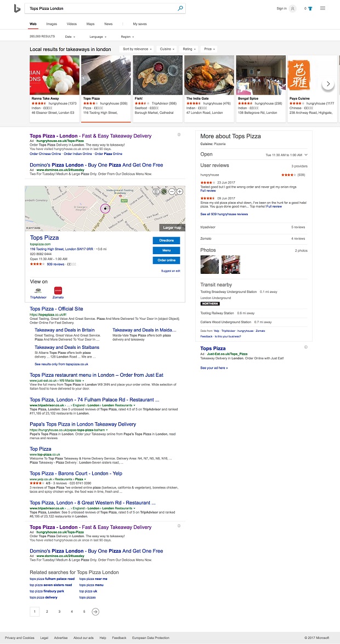Click ad info icon beside bottom hungryhouse ad
Image resolution: width=340 pixels, height=644 pixels.
[178, 526]
